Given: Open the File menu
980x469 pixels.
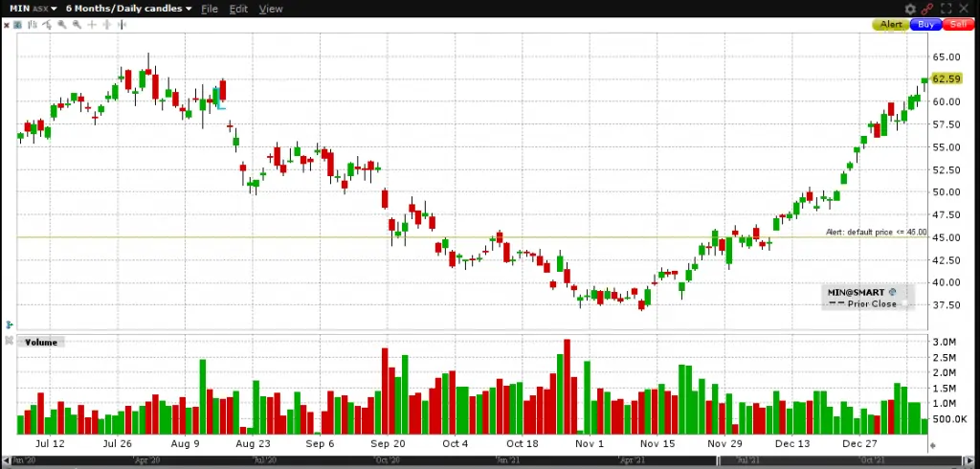Looking at the screenshot, I should coord(209,9).
